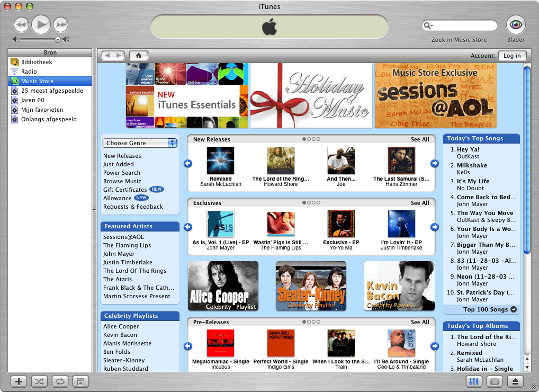Click the Log in account button
This screenshot has width=539, height=392.
tap(512, 56)
